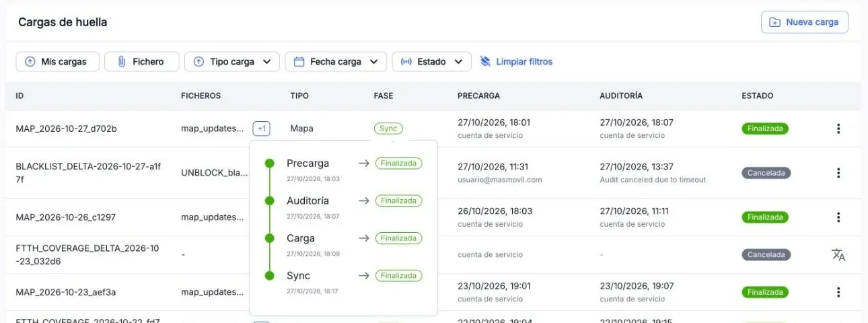This screenshot has width=868, height=323.
Task: Click the TIPO column header
Action: pyautogui.click(x=299, y=96)
